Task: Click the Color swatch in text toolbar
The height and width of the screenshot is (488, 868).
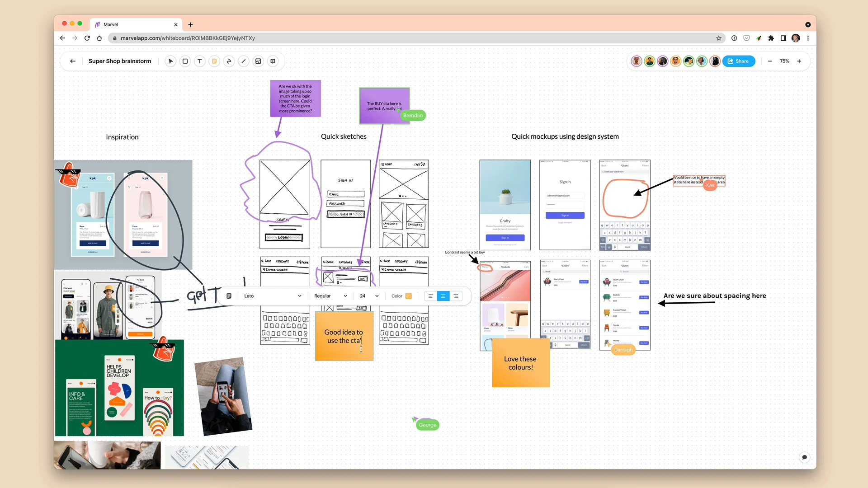Action: pos(409,296)
